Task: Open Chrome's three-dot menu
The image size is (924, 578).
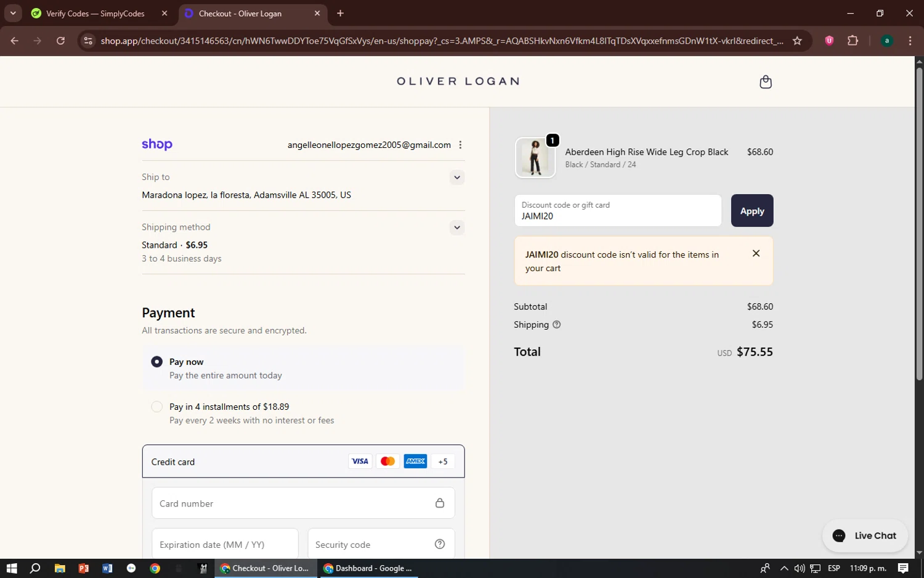Action: tap(910, 41)
